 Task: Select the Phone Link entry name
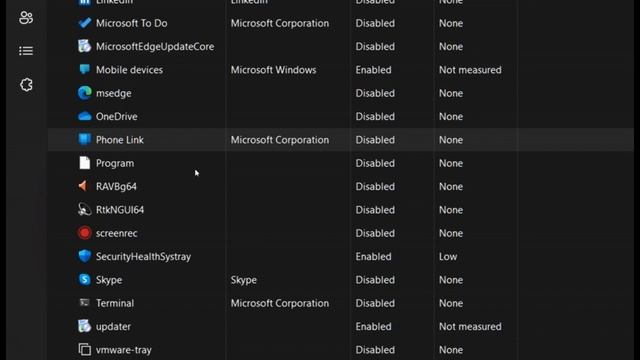120,140
